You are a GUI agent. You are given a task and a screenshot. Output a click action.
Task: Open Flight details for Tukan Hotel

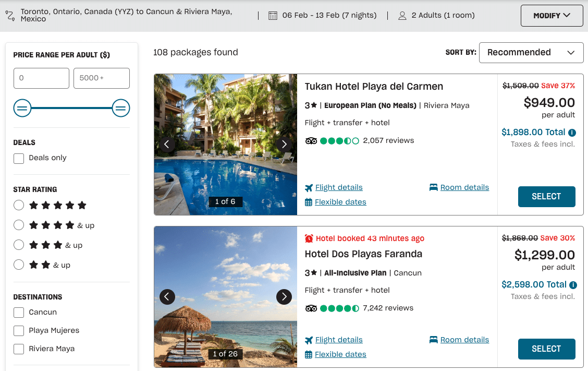click(338, 188)
